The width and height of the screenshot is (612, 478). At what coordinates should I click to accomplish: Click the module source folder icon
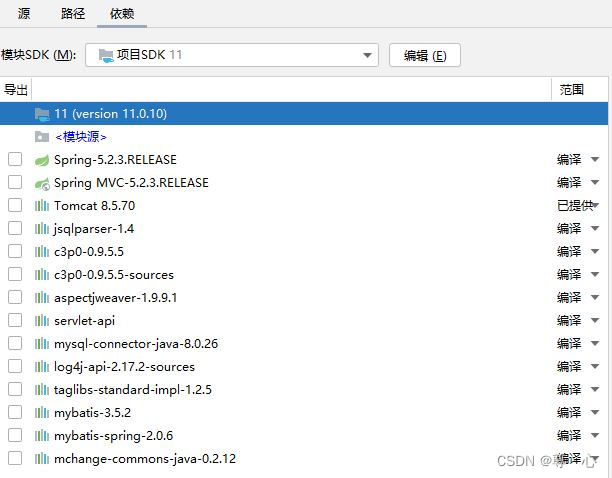click(42, 137)
